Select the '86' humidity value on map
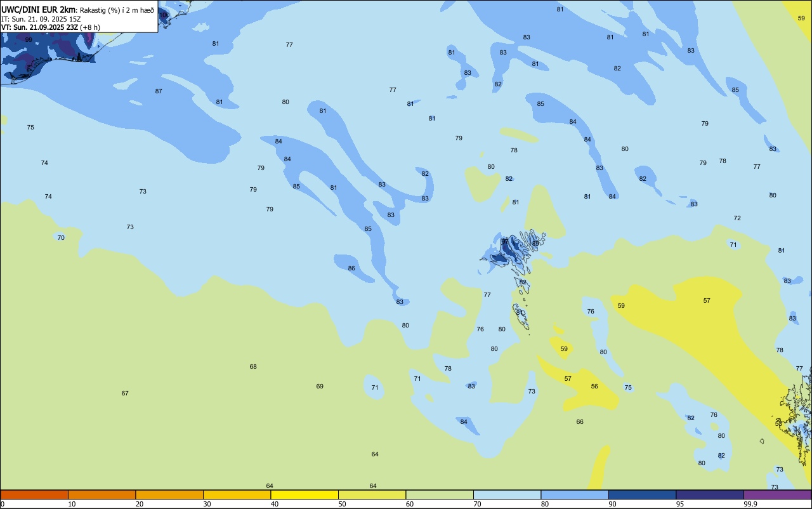This screenshot has height=509, width=812. [351, 268]
